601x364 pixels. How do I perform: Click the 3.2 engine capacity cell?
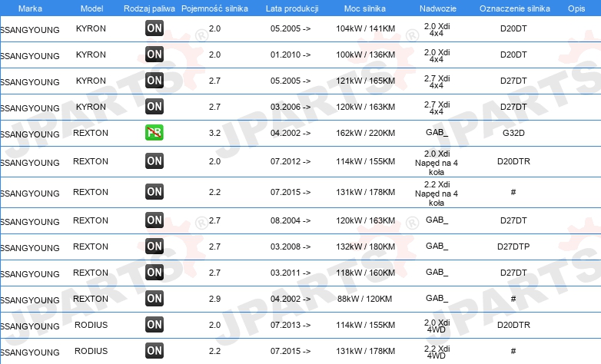click(x=214, y=133)
